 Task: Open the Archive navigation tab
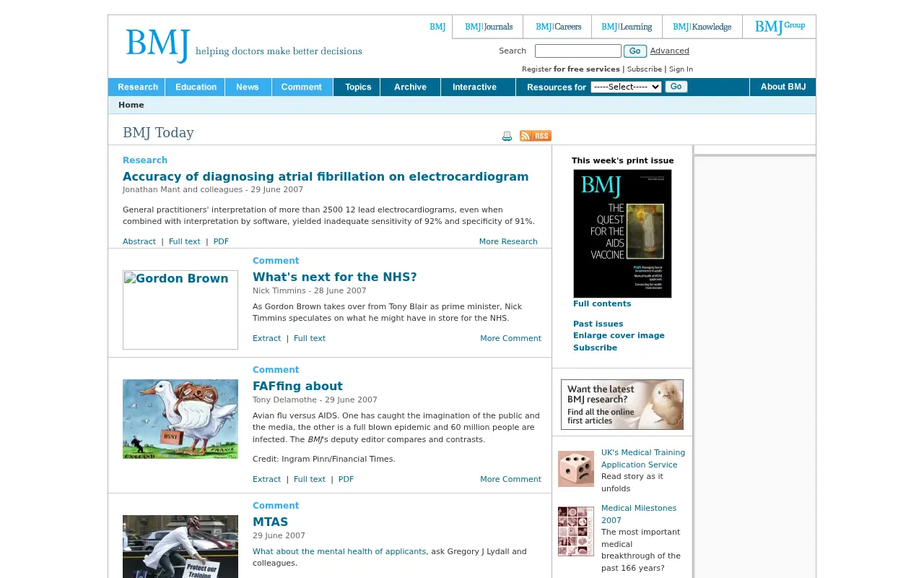tap(411, 87)
